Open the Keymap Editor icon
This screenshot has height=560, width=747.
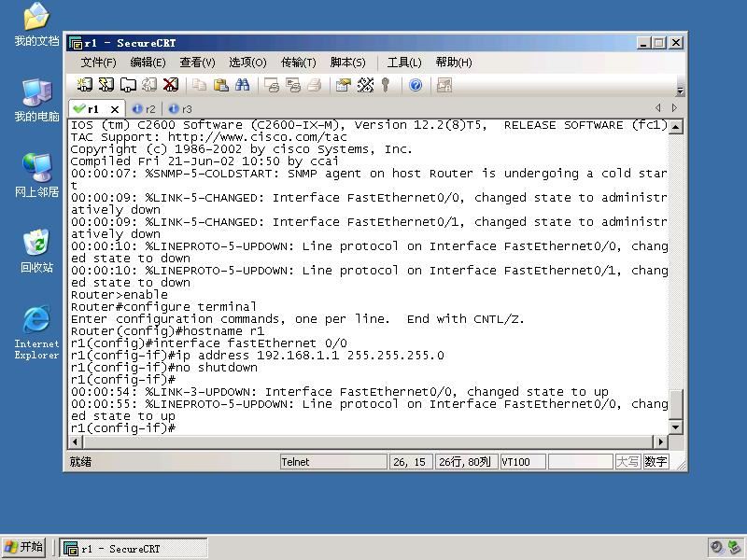365,85
